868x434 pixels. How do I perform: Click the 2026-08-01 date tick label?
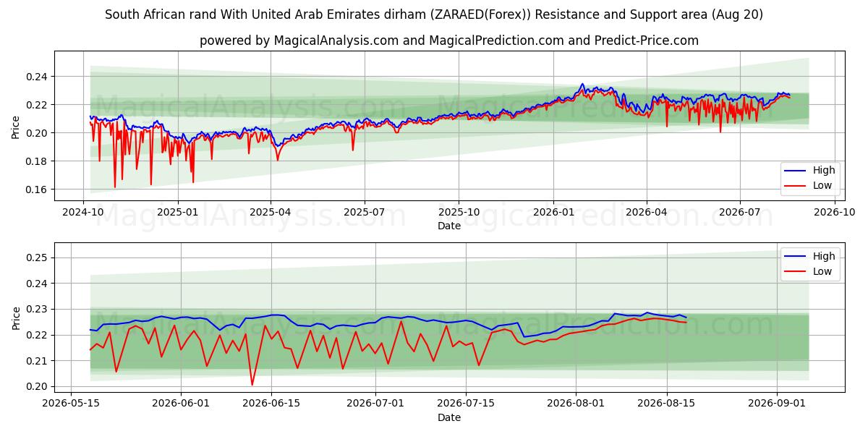click(576, 404)
